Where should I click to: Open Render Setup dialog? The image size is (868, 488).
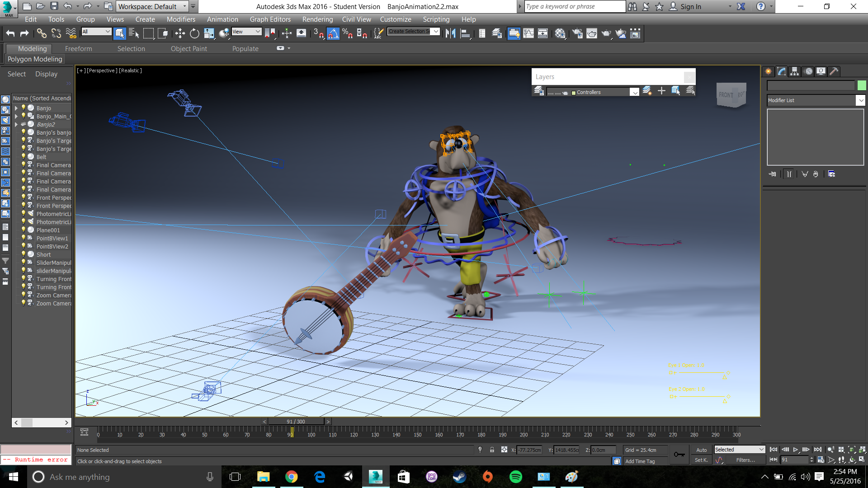click(x=577, y=33)
